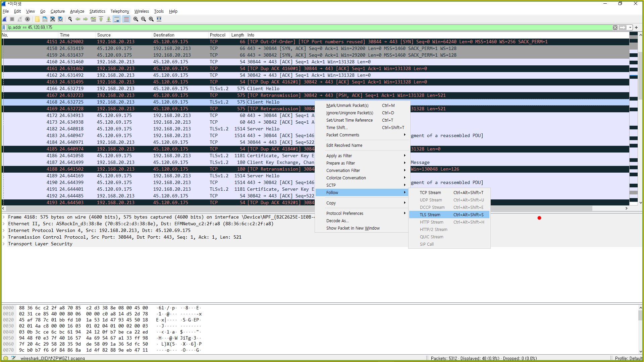Select TCP Stream in the submenu
This screenshot has width=644, height=362.
430,193
